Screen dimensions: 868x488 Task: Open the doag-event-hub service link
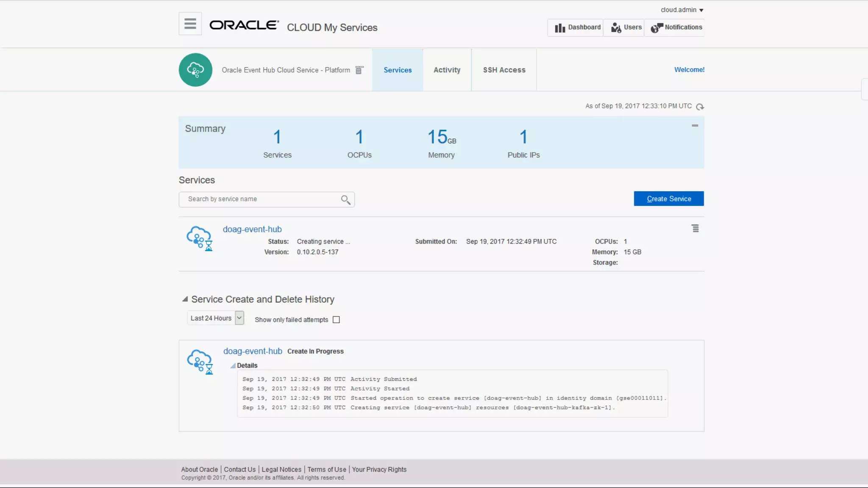[x=252, y=229]
